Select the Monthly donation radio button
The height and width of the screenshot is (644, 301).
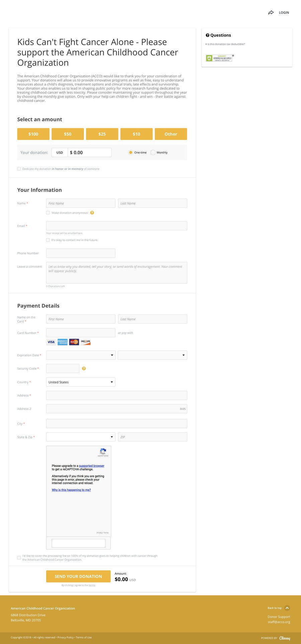click(x=153, y=152)
